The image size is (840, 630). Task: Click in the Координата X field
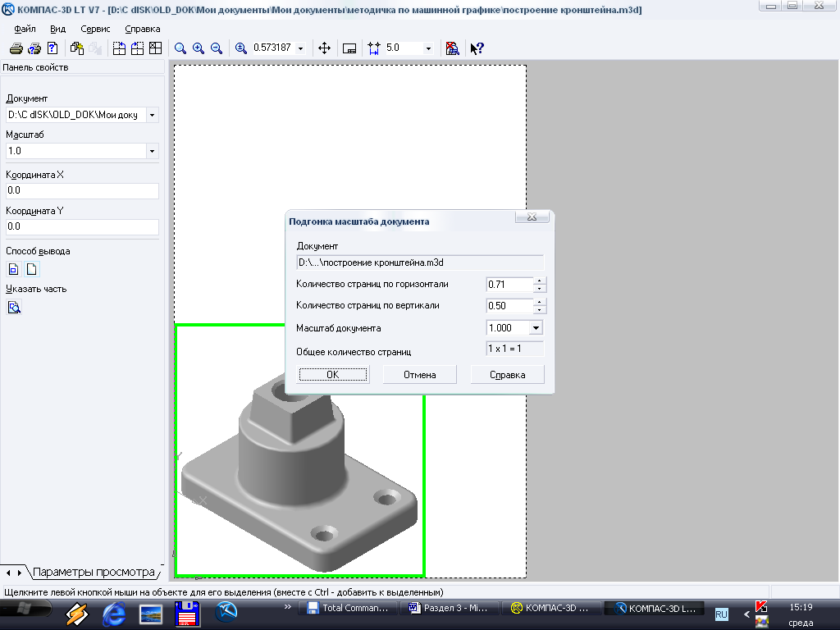click(x=82, y=190)
